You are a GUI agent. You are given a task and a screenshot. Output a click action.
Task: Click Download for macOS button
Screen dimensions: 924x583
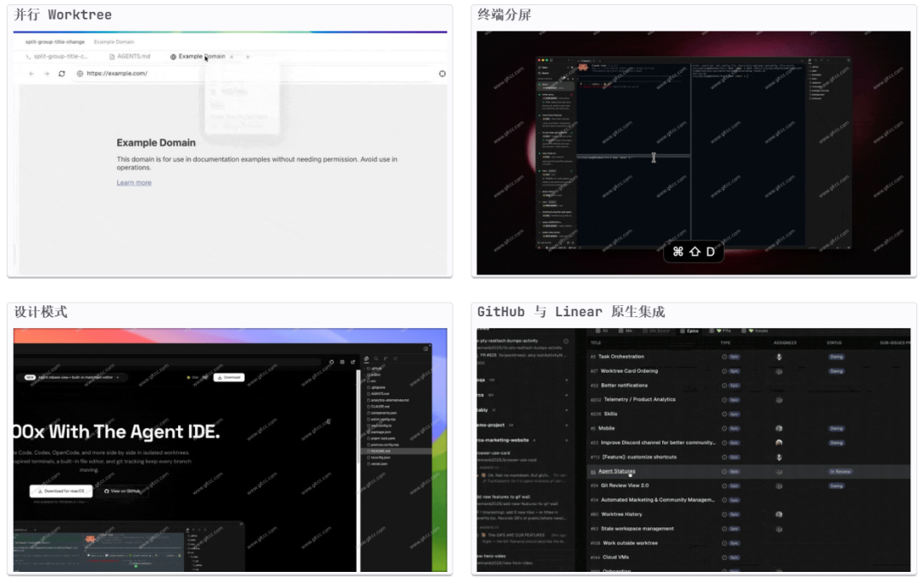[62, 491]
